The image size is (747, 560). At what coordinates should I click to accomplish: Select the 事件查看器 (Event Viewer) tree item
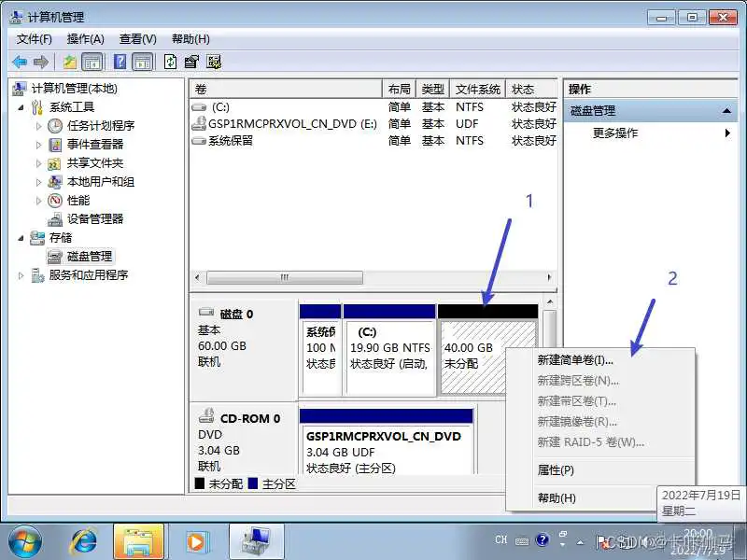(94, 145)
